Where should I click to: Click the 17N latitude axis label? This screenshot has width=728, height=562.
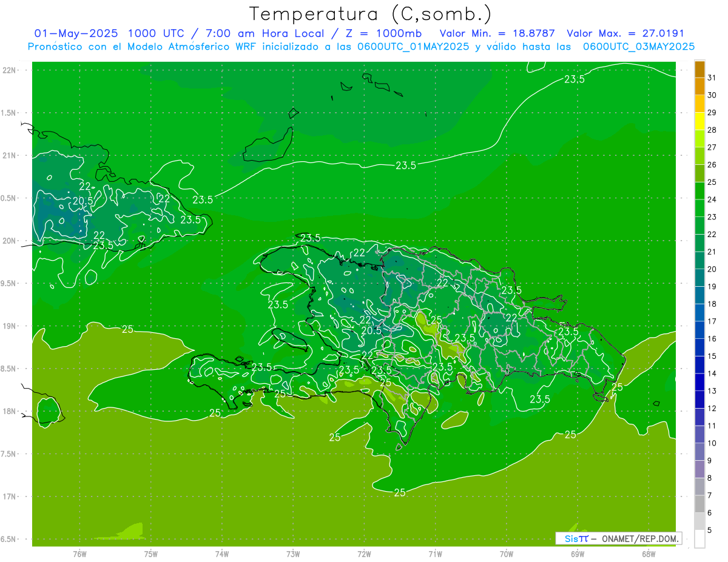coord(10,497)
